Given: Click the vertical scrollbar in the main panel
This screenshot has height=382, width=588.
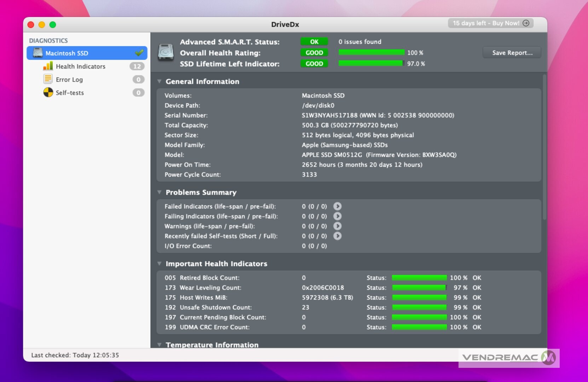Looking at the screenshot, I should [x=544, y=149].
